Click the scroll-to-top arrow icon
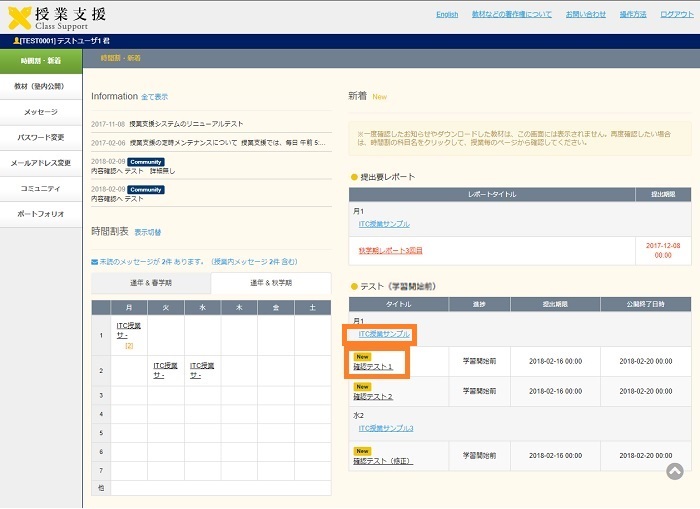This screenshot has height=509, width=700. tap(675, 471)
